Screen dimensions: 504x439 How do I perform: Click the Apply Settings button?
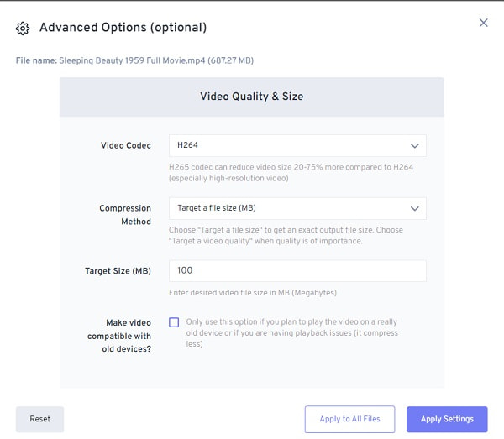click(x=447, y=419)
